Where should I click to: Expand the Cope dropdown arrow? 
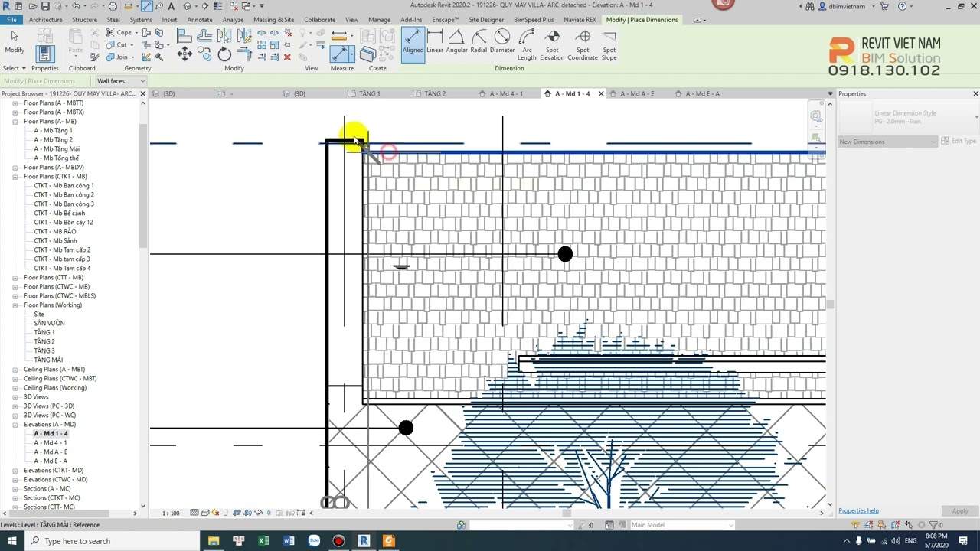click(136, 33)
